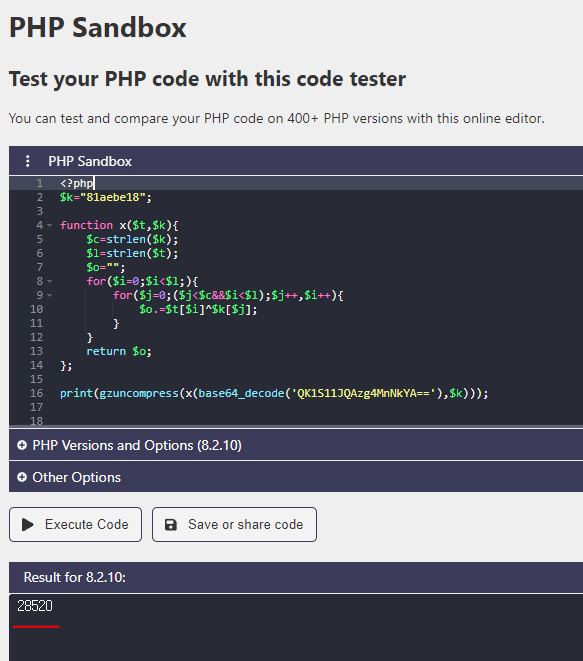Screen dimensions: 583x661
Task: Collapse the outer for loop on line 8
Action: 50,281
